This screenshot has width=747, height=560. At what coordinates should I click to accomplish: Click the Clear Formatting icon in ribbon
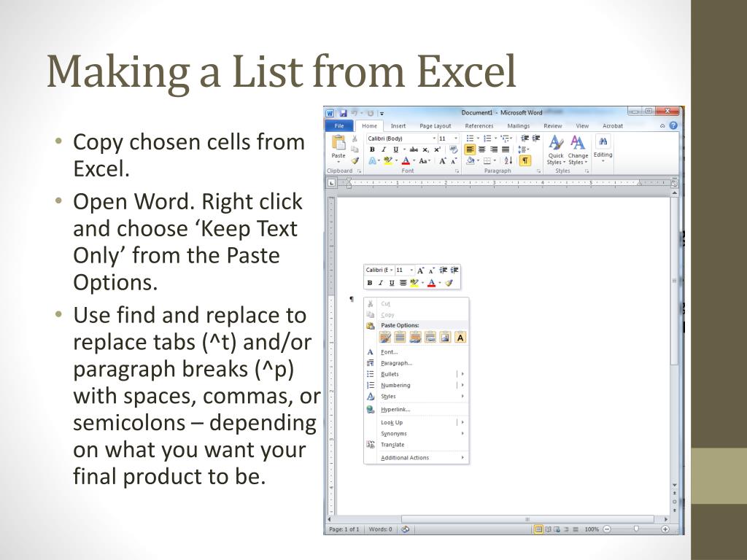454,149
